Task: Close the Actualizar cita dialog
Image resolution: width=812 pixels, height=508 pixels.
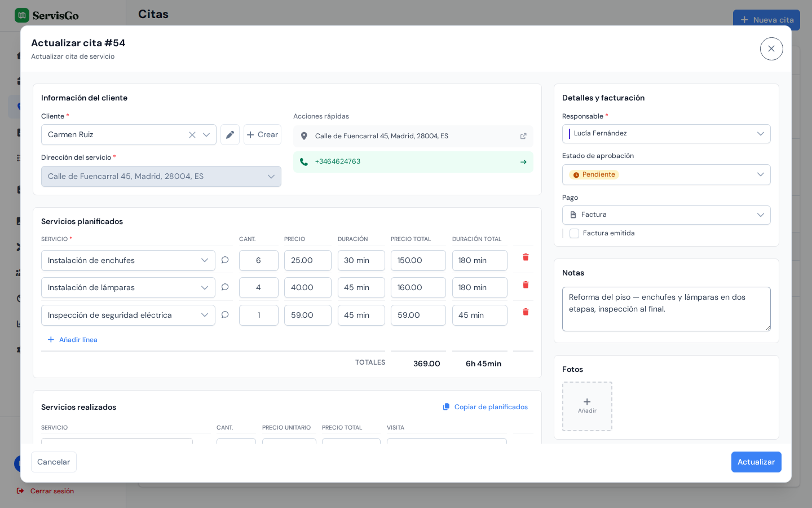Action: point(771,49)
